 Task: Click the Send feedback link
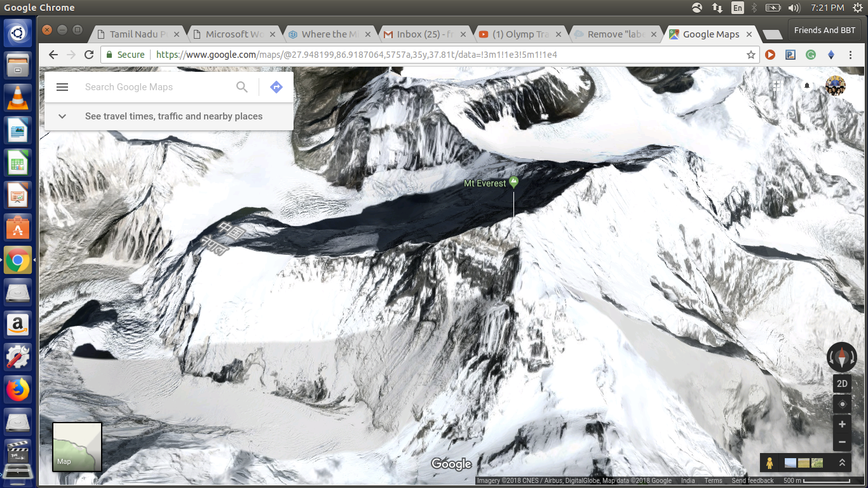click(752, 481)
